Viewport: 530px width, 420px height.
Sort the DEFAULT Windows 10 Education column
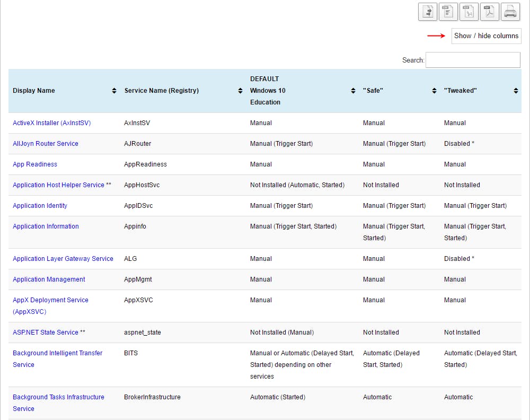(353, 91)
